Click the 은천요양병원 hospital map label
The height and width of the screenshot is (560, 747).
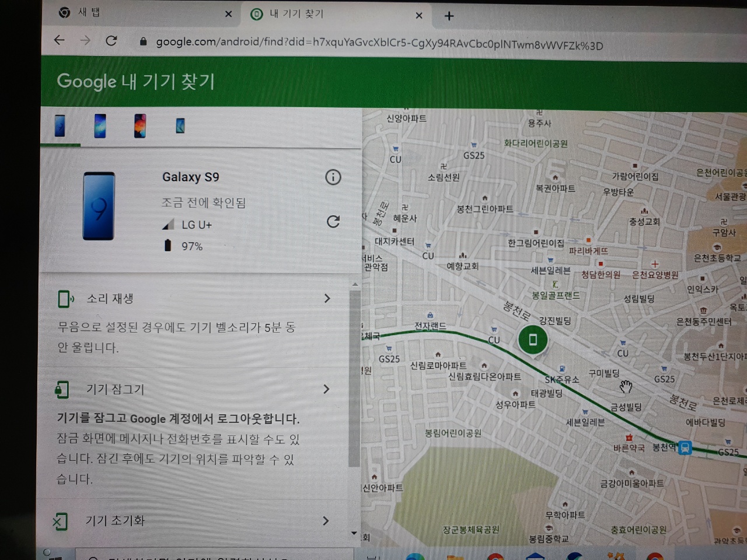[655, 275]
